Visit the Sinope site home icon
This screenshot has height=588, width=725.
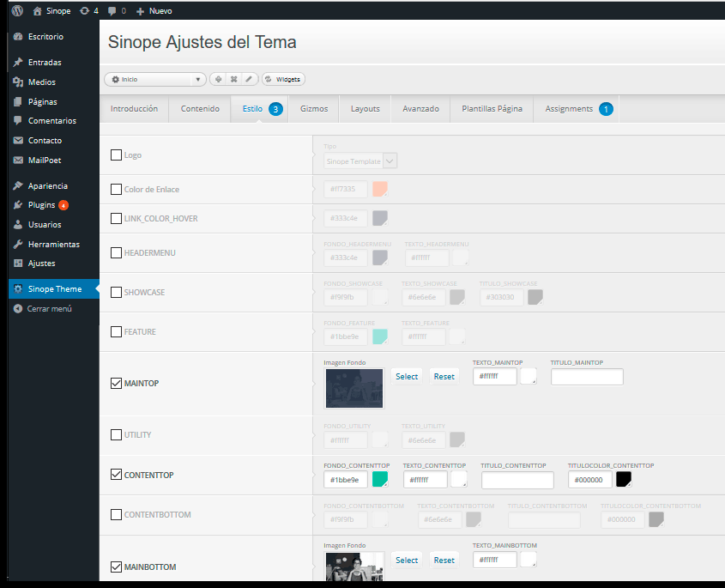click(x=38, y=11)
